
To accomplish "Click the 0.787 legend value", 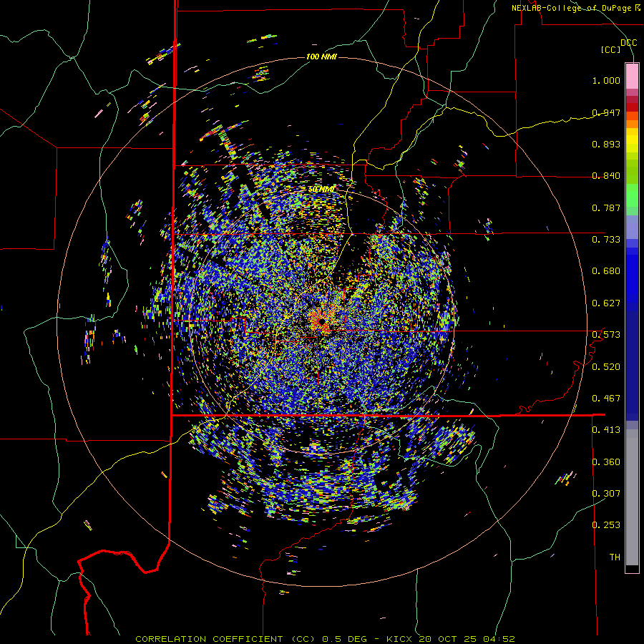I will click(x=606, y=208).
